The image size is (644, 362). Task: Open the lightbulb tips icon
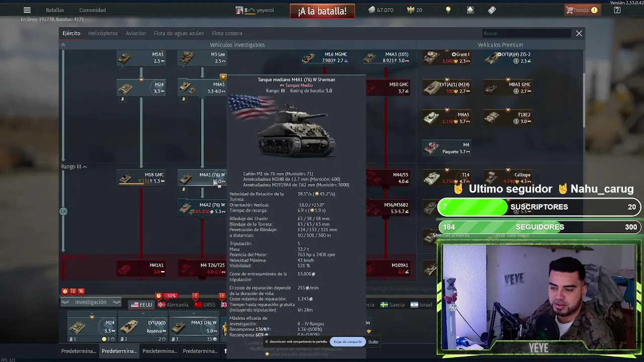click(x=448, y=10)
